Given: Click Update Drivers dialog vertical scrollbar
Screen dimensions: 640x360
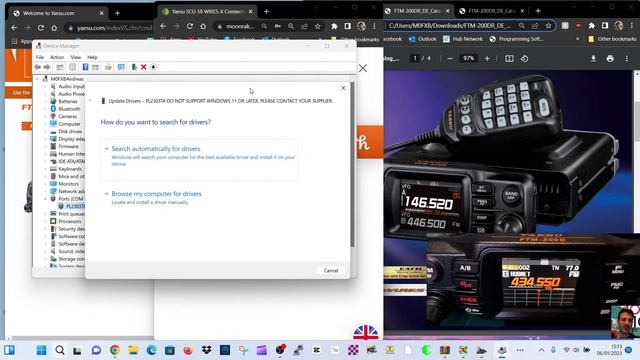Looking at the screenshot, I should [352, 165].
